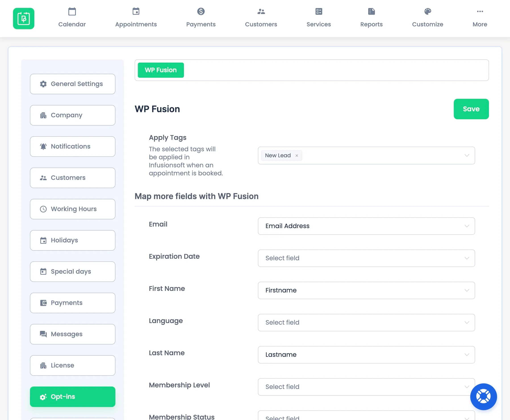This screenshot has height=420, width=510.
Task: Open the Expiration Date select field dropdown
Action: pos(366,258)
